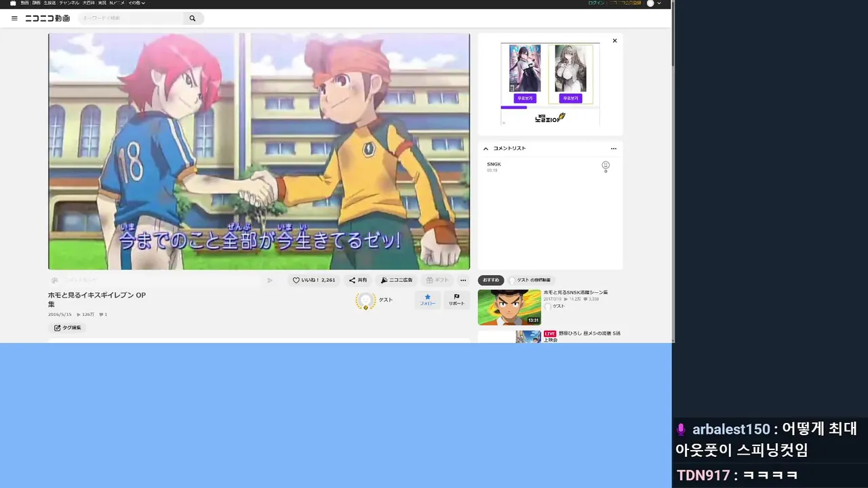Screen dimensions: 868x488
Task: Click the uploader avatar with the laurel badge
Action: coord(366,300)
